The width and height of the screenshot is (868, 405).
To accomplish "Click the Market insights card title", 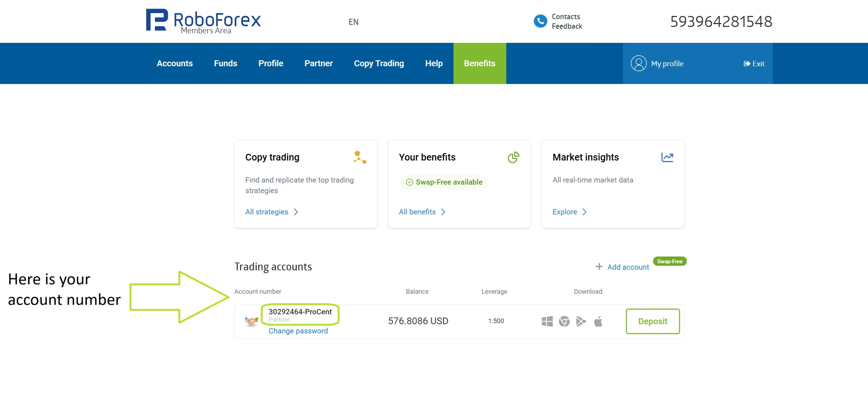I will coord(586,157).
